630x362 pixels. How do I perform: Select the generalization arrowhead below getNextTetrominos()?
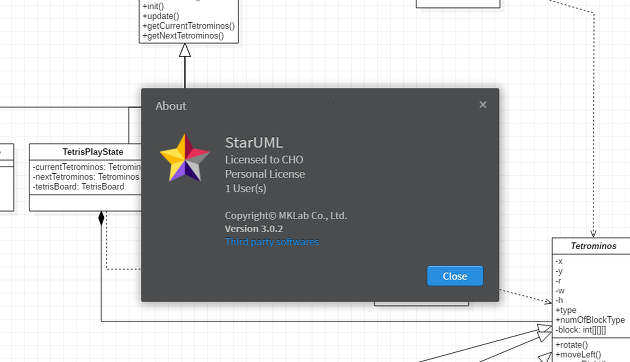pyautogui.click(x=185, y=50)
